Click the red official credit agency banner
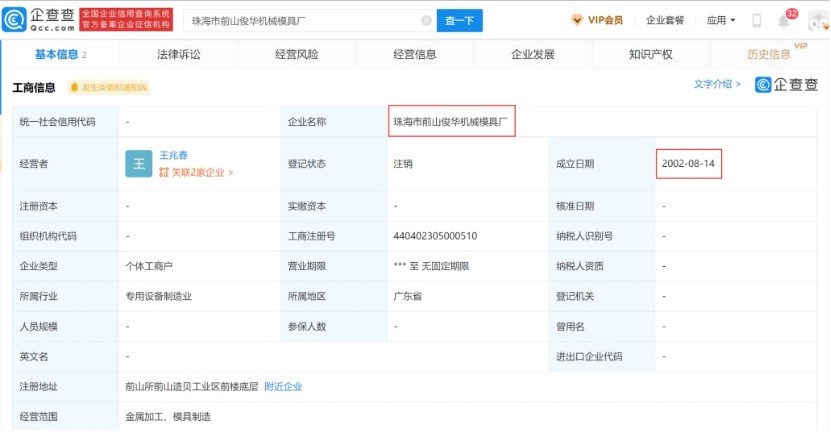This screenshot has width=831, height=433. 126,20
